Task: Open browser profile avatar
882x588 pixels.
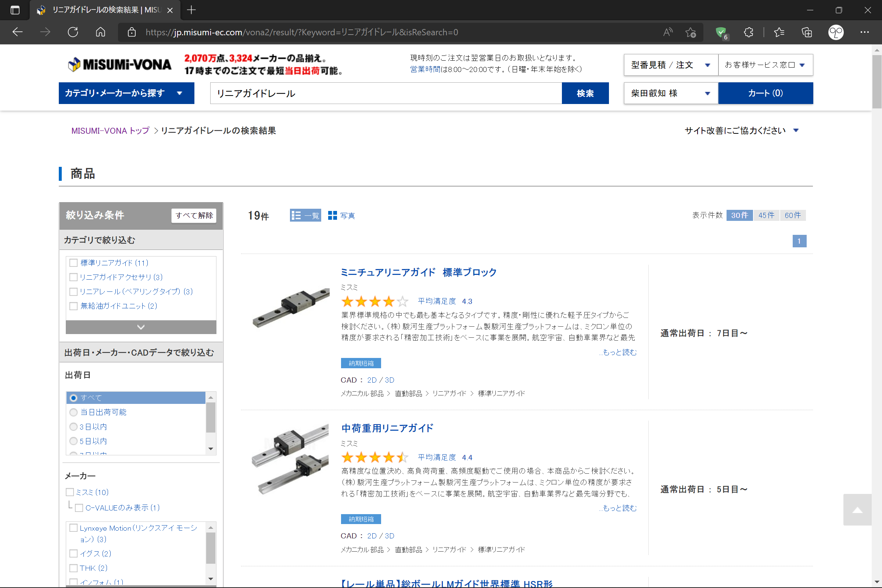Action: [836, 32]
